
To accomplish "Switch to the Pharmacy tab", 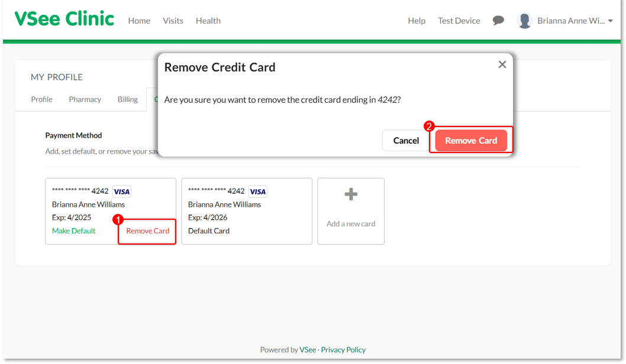I will coord(85,99).
